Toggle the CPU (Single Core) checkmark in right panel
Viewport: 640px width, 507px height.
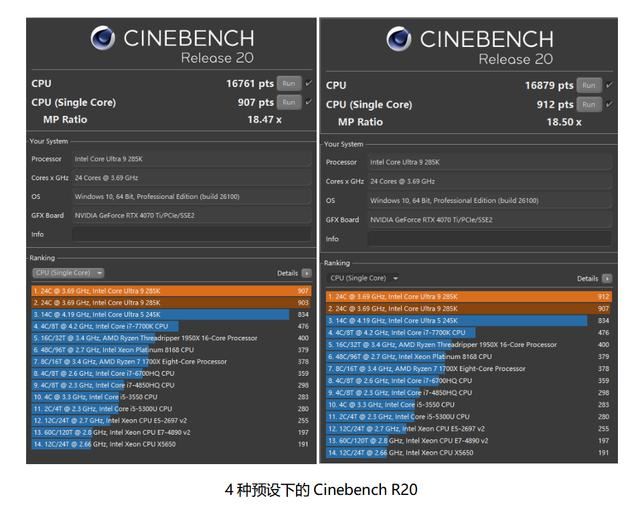point(610,104)
